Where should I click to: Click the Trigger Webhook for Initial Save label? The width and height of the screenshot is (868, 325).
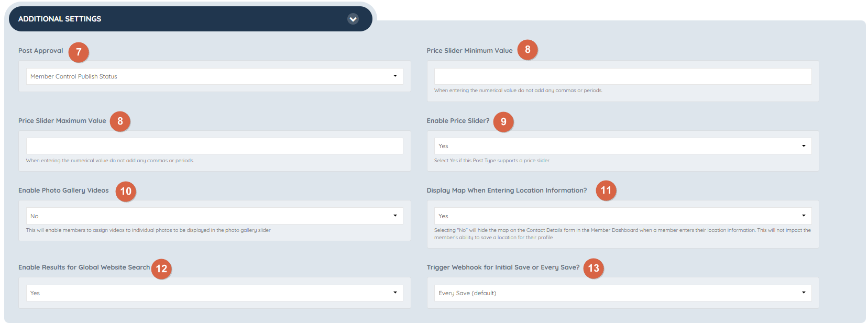503,267
